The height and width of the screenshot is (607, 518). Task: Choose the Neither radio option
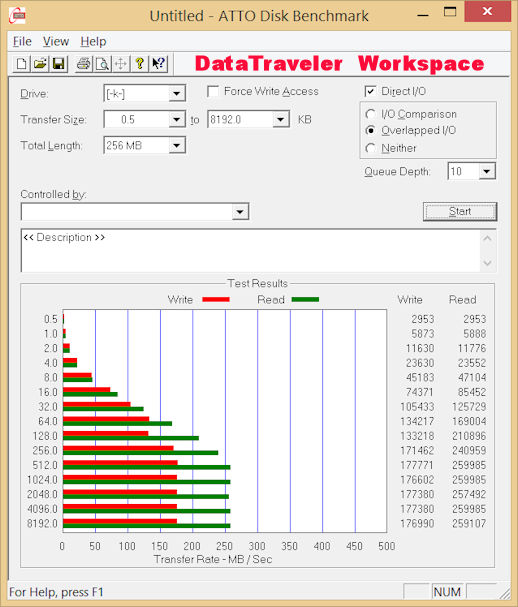pos(370,148)
